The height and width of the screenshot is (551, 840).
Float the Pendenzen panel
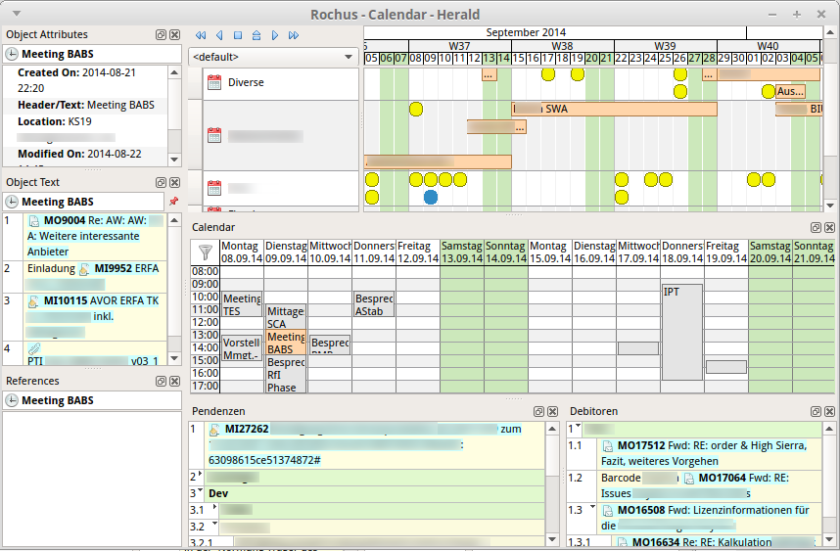(x=539, y=411)
